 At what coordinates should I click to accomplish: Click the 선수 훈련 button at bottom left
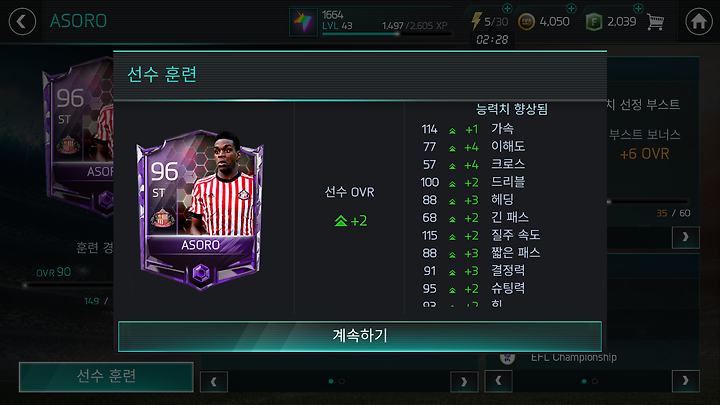(106, 377)
